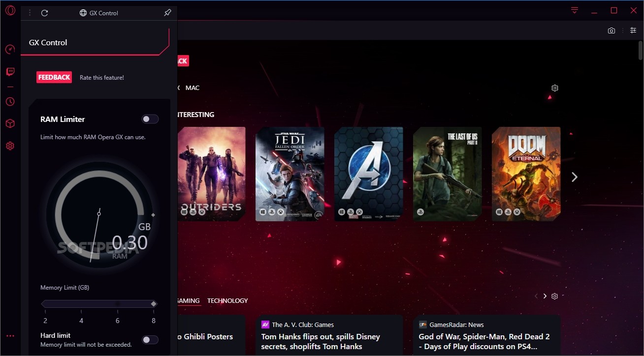Turn on the Hard limit toggle
The height and width of the screenshot is (356, 644).
click(x=150, y=340)
